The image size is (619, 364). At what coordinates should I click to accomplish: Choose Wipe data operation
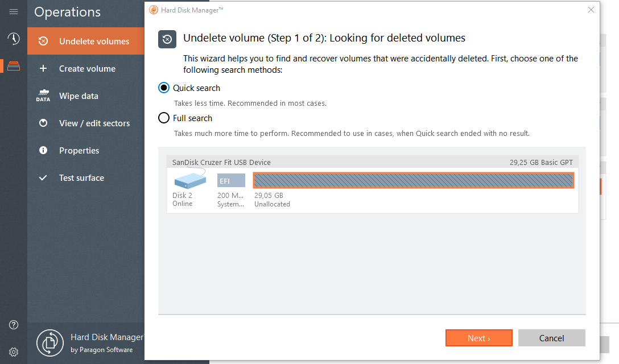point(86,96)
